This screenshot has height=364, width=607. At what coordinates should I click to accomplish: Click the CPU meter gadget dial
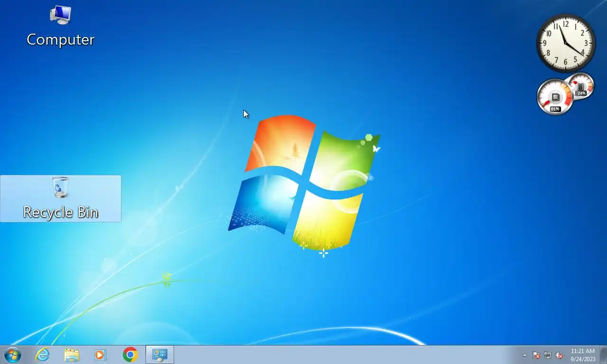pos(555,97)
